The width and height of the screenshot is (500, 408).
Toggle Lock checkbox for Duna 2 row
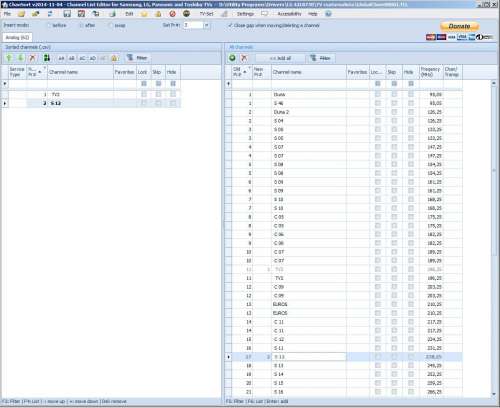coord(378,112)
